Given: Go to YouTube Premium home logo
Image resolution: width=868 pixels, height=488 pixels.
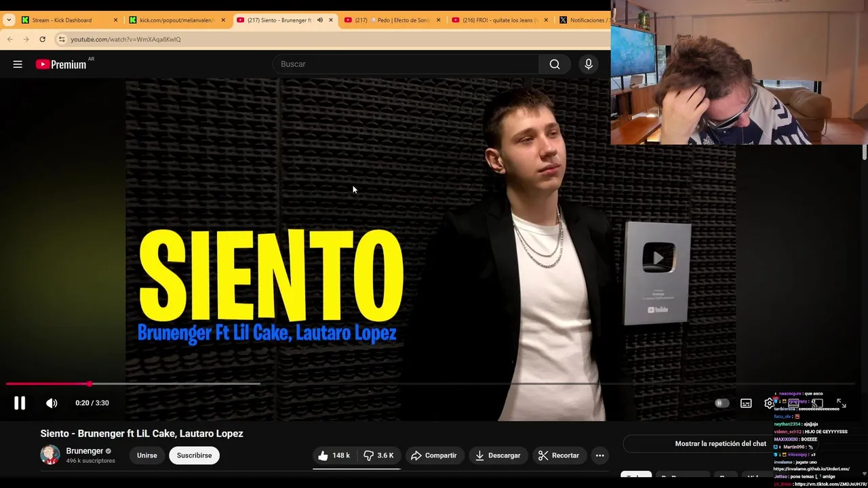Looking at the screenshot, I should click(62, 64).
